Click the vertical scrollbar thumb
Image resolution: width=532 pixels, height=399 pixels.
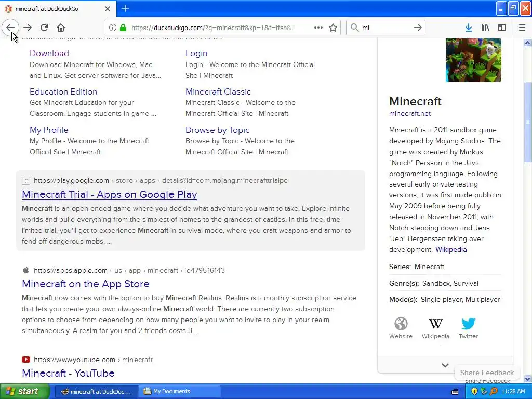[x=528, y=122]
